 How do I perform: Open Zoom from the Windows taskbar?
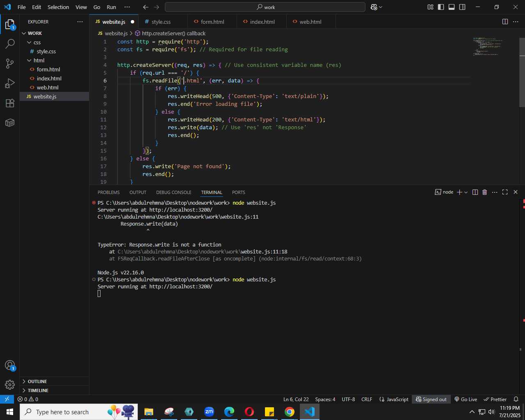209,412
